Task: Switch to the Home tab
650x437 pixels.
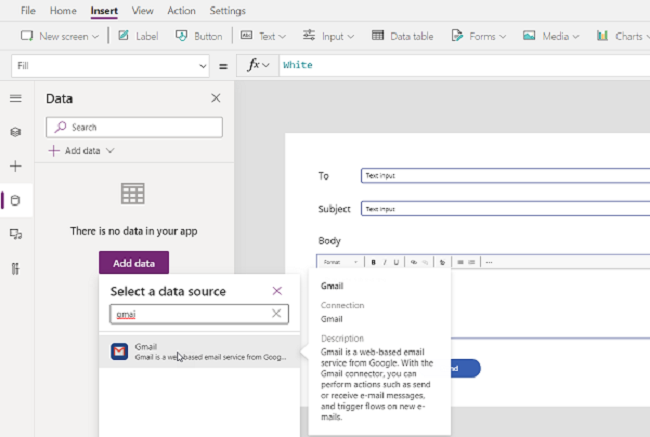Action: click(63, 10)
